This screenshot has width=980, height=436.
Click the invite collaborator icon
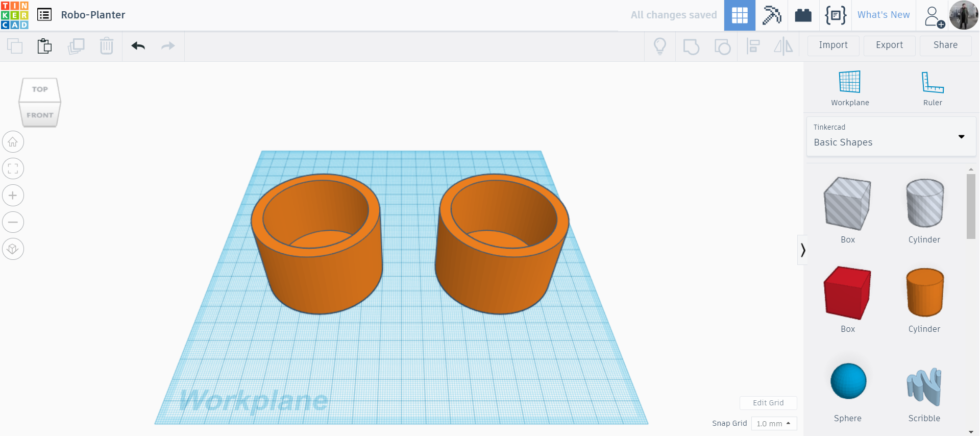click(934, 16)
